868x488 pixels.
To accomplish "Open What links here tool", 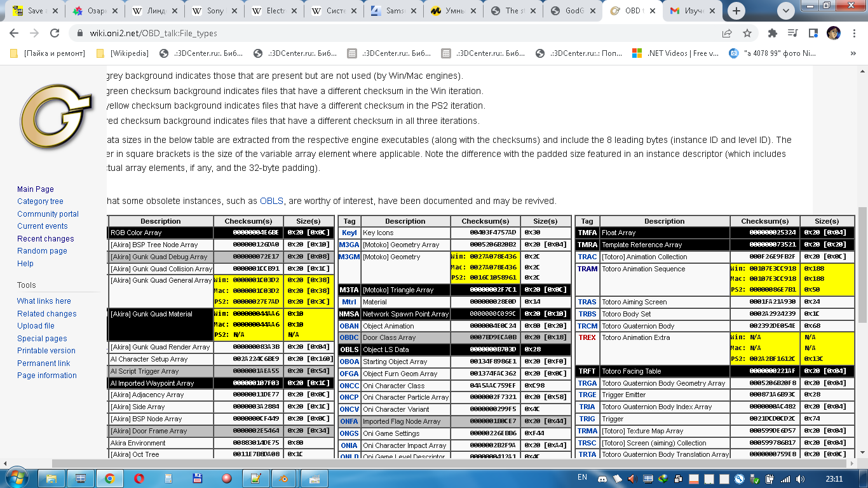I will [x=44, y=301].
